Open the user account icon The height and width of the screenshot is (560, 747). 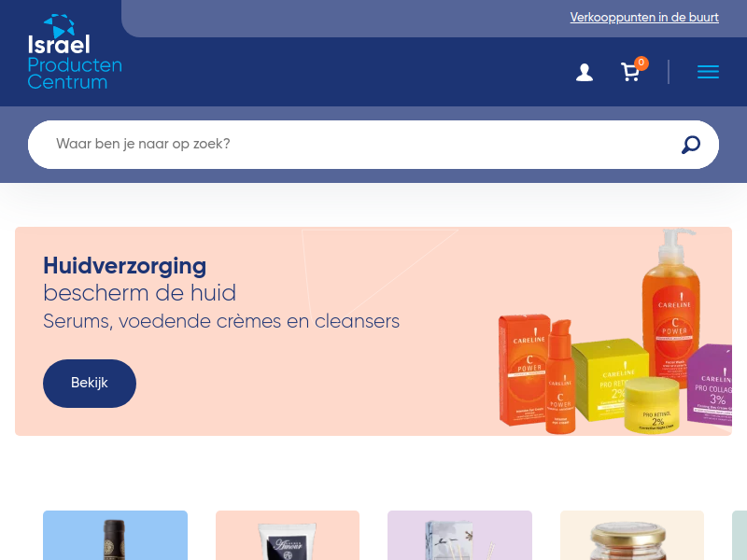[x=585, y=73]
